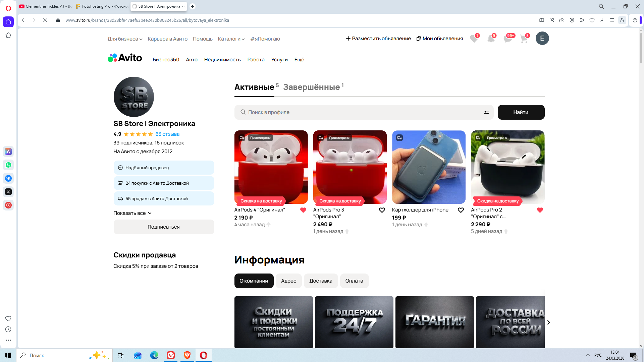644x362 pixels.
Task: Open the notifications bell icon
Action: coord(491,39)
